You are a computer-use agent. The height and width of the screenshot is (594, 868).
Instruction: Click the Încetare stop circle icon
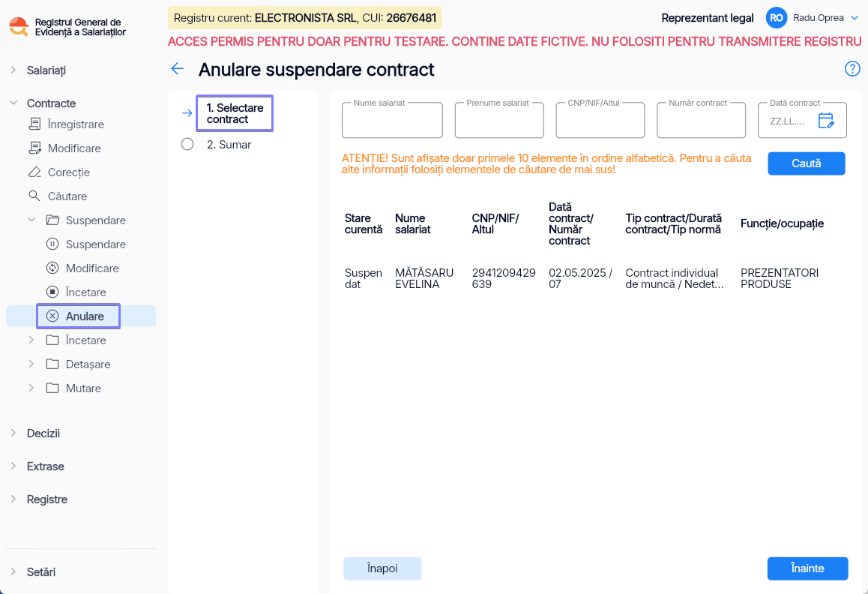pos(52,292)
